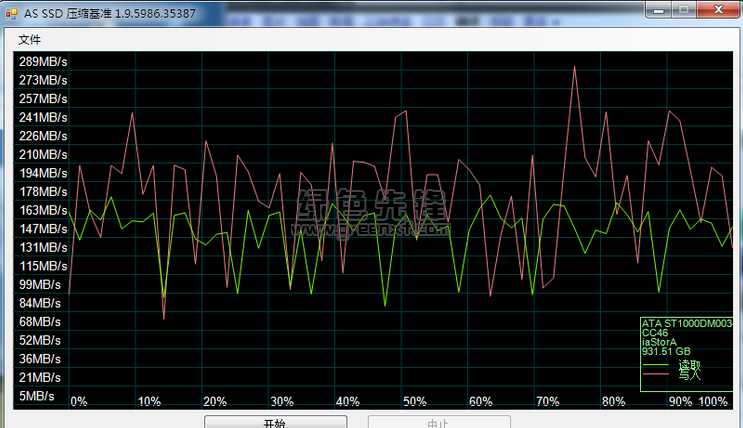Click the 241MB/s axis label

point(43,117)
